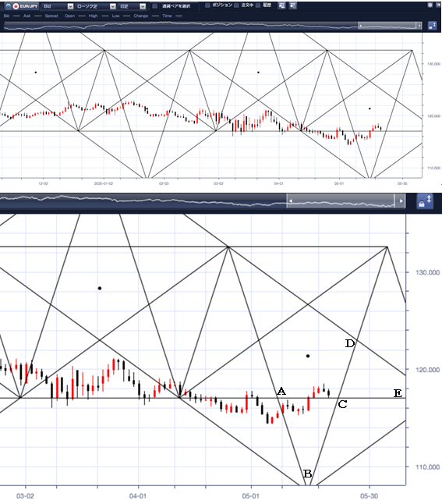Enable the 通貨ペアを選択 checkbox

coord(155,6)
